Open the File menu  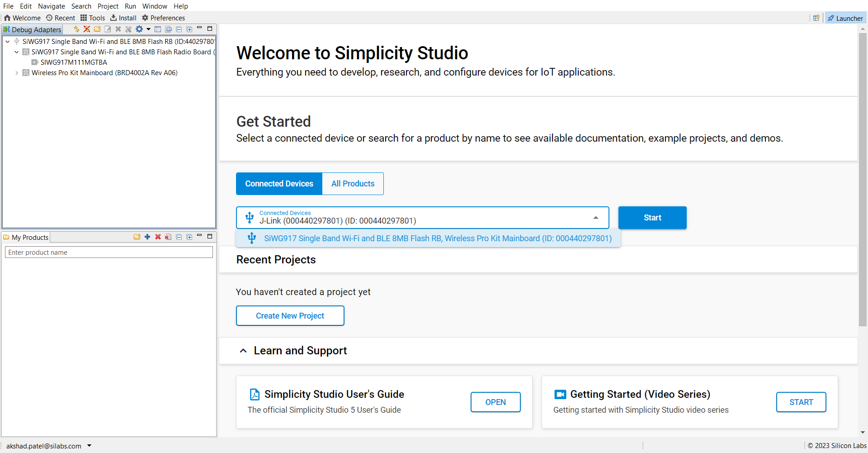point(8,6)
